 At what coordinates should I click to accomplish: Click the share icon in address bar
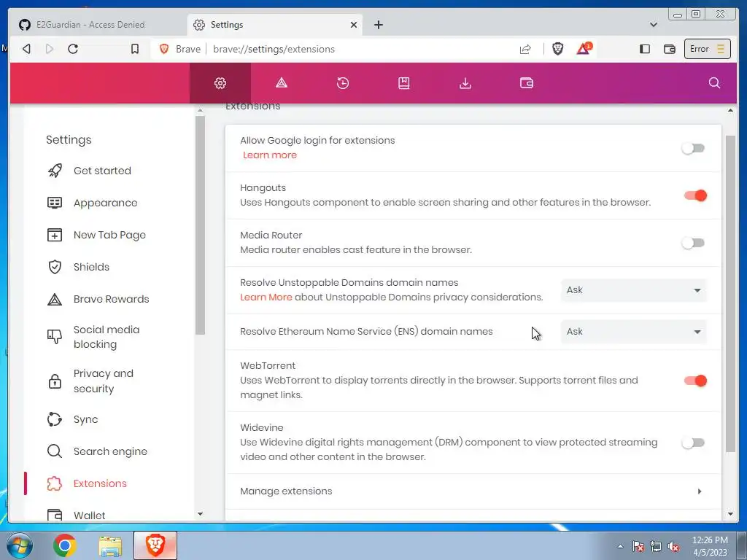(x=525, y=49)
